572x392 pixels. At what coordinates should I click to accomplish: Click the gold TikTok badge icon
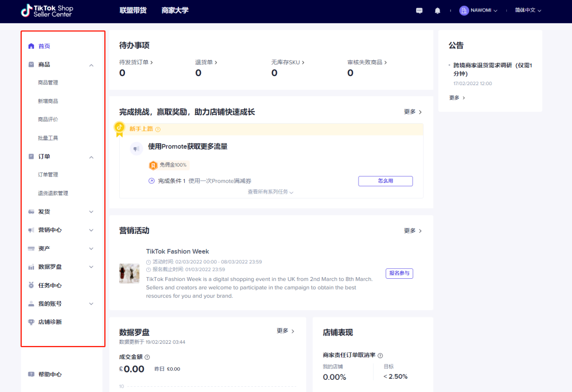[x=119, y=129]
